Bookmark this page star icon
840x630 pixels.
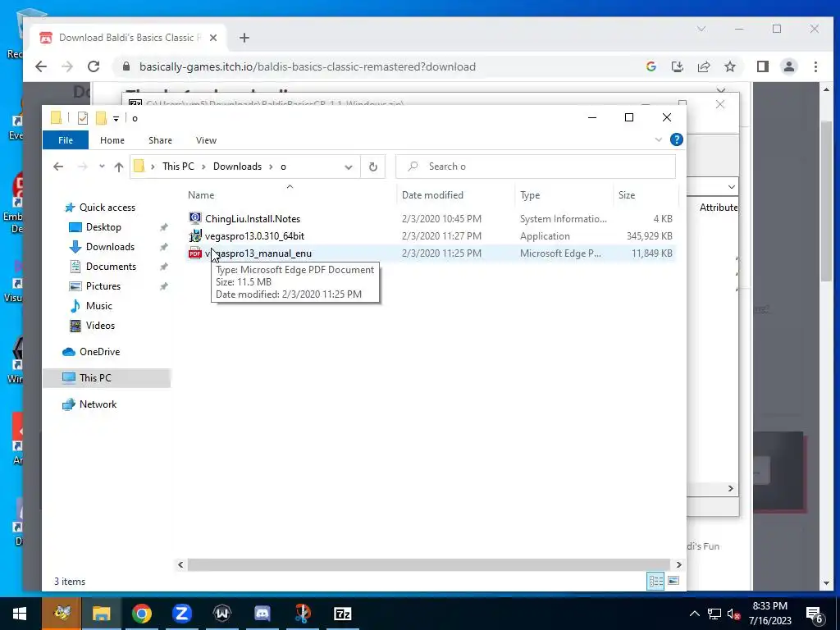click(x=729, y=66)
